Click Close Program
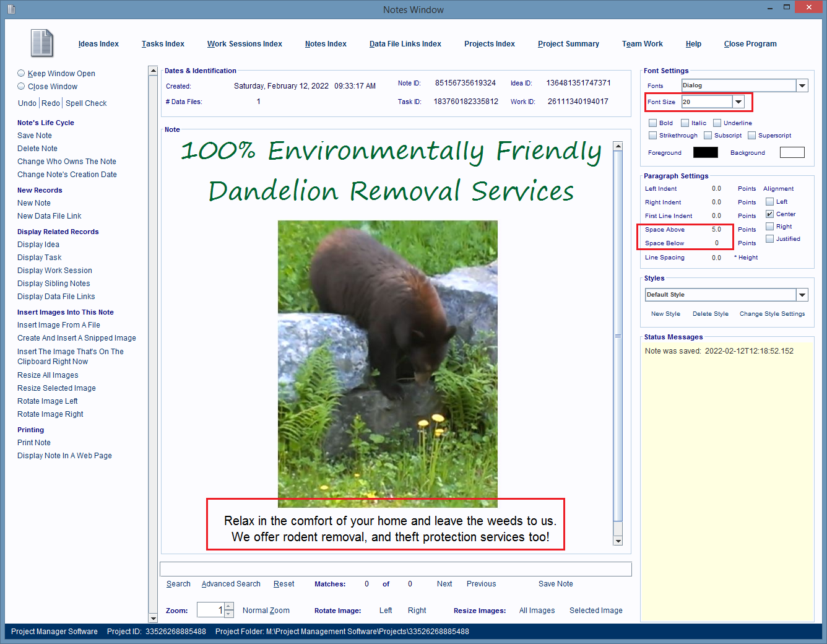 click(x=750, y=44)
